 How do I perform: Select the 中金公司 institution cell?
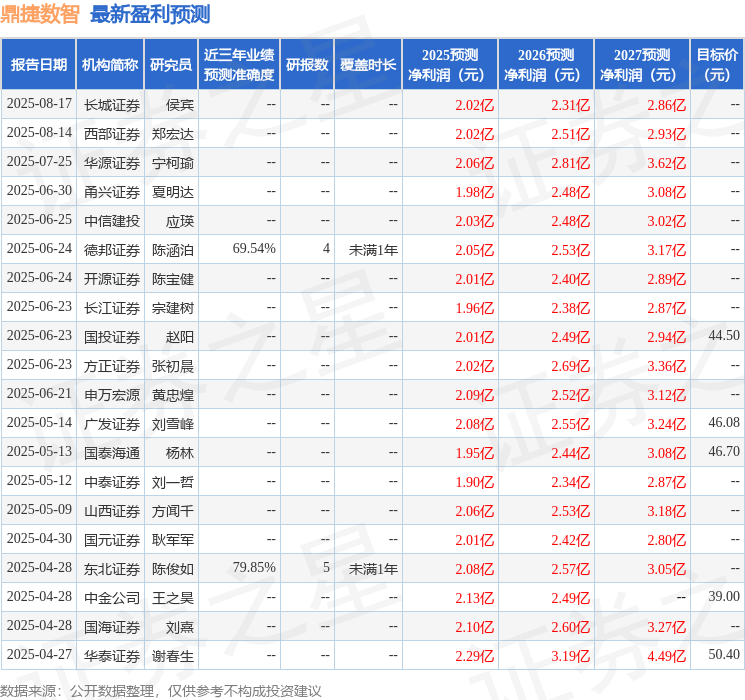coord(112,598)
